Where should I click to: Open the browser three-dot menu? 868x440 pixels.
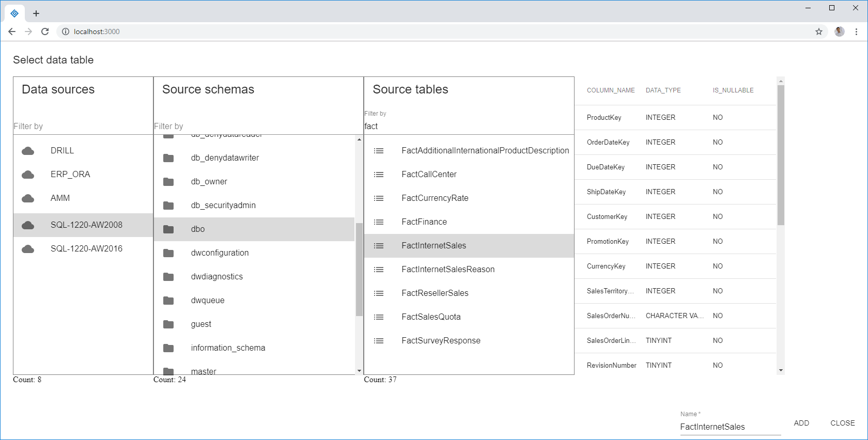[x=856, y=32]
